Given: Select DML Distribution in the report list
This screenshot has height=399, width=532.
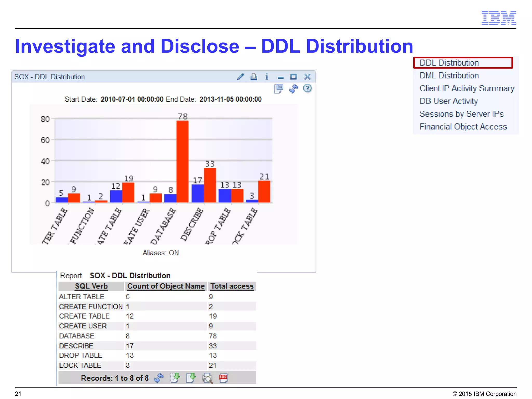Looking at the screenshot, I should [x=449, y=76].
